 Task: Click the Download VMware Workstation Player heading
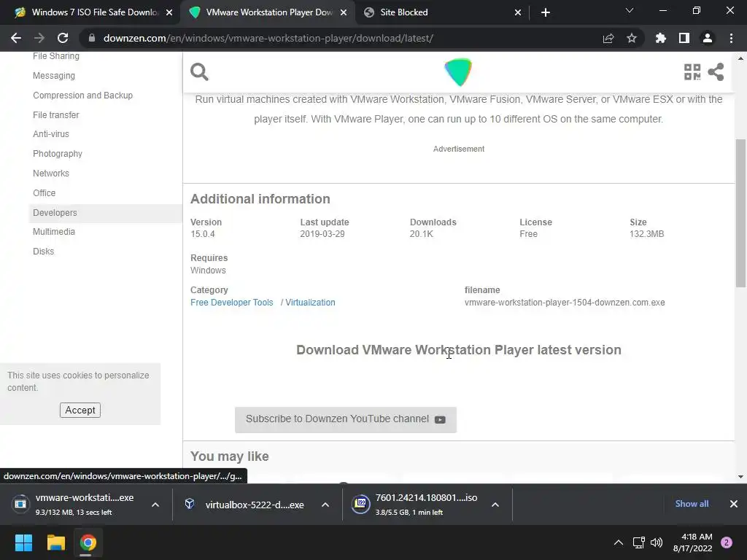tap(458, 350)
